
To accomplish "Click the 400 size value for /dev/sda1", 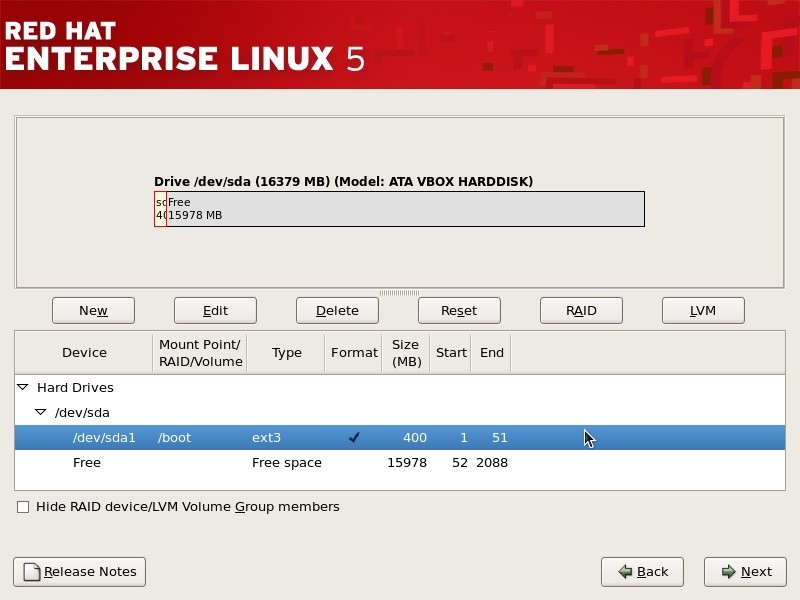I will 415,438.
